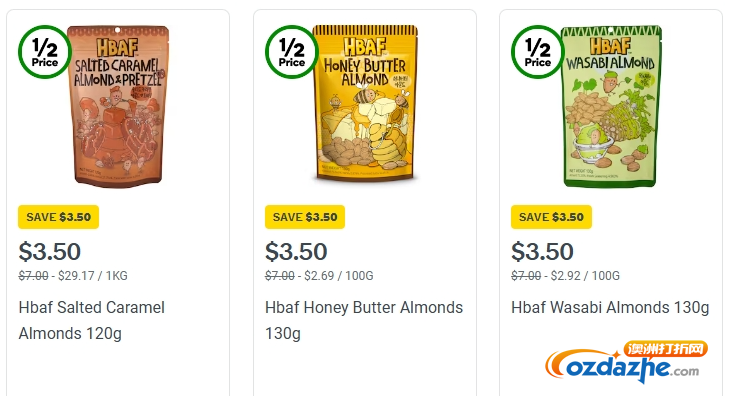The image size is (730, 396).
Task: Select the Wasabi Almond product image
Action: tap(611, 107)
